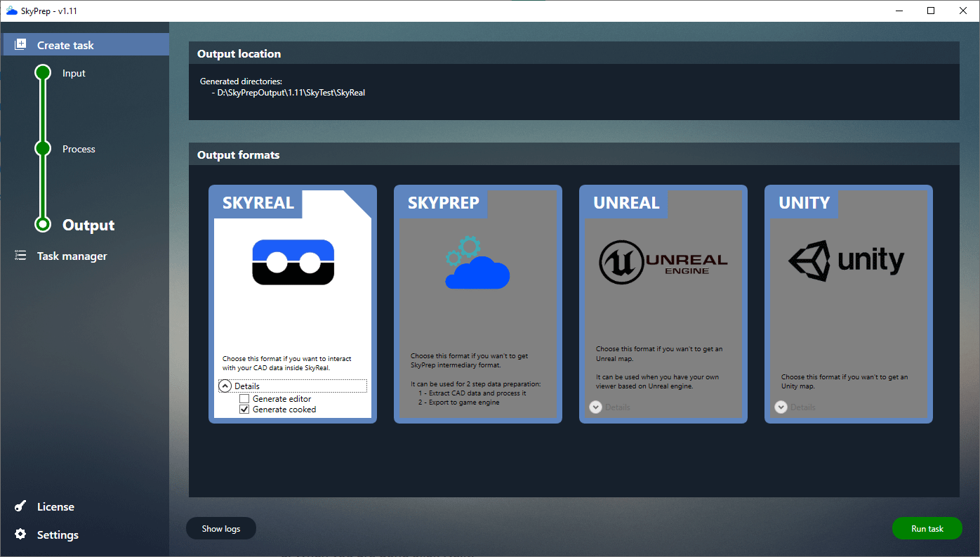
Task: Click 'Extract CAD data and process it' line
Action: tap(472, 393)
